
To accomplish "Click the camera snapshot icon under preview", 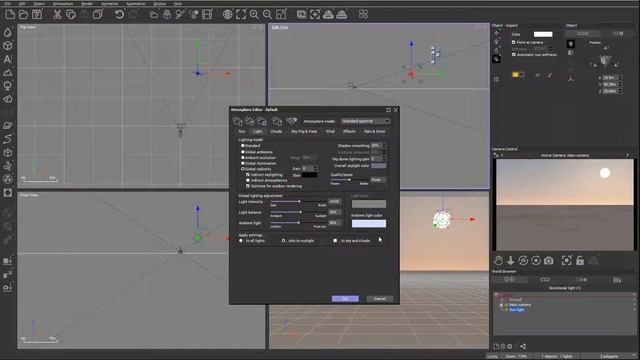I will (549, 260).
